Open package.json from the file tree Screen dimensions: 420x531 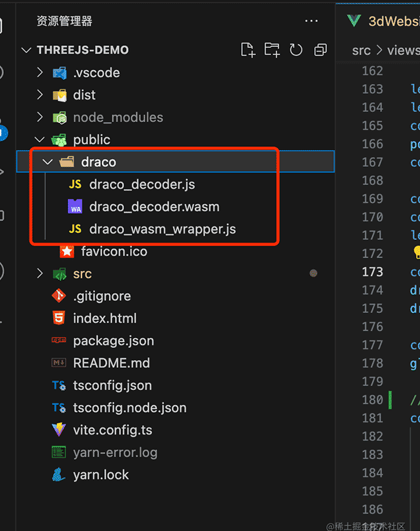point(113,341)
